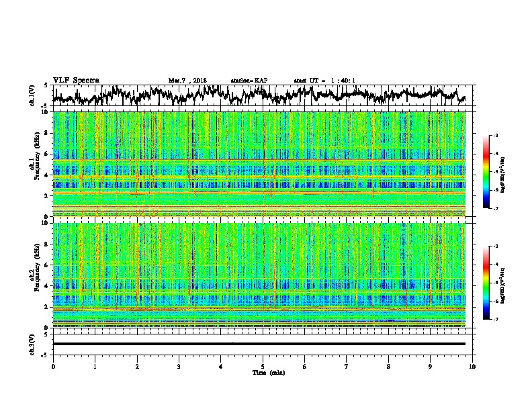Click time axis tick label "9"

(430, 366)
